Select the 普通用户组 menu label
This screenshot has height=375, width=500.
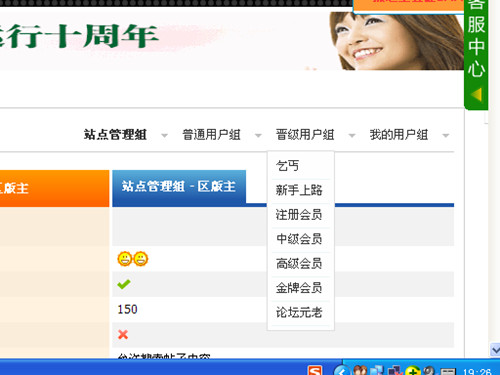[211, 135]
